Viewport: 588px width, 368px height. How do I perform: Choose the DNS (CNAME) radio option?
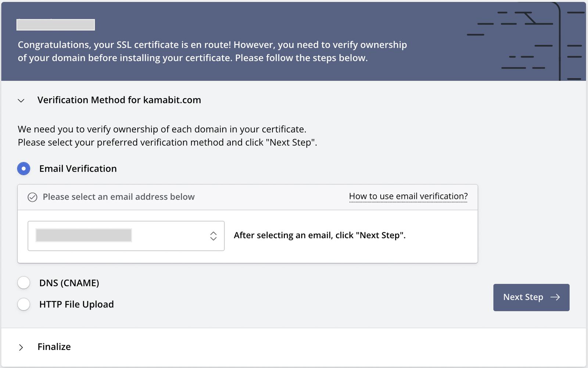tap(24, 283)
